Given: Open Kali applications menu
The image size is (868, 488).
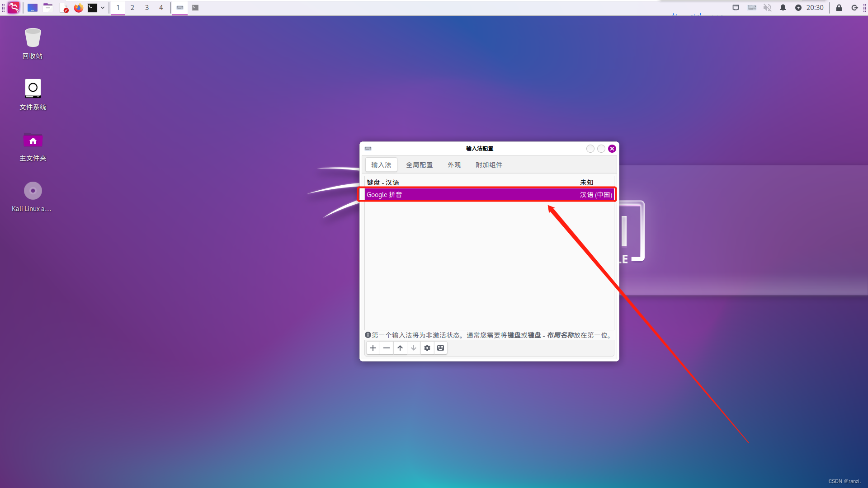Looking at the screenshot, I should tap(14, 8).
